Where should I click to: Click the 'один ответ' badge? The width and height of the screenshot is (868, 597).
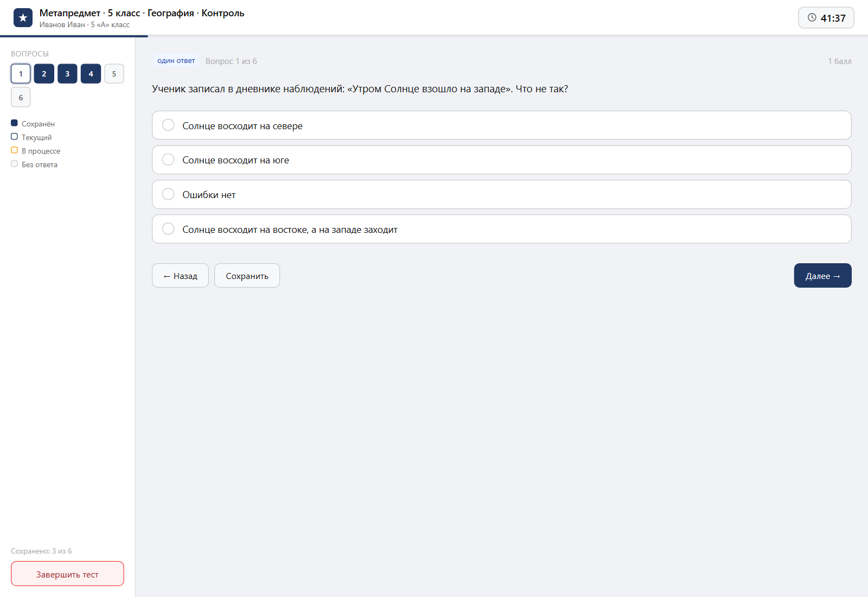[x=176, y=61]
